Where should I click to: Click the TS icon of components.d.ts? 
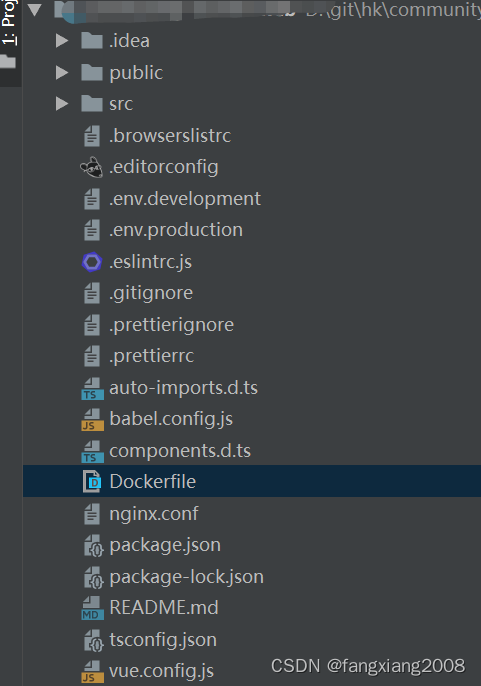pyautogui.click(x=92, y=451)
